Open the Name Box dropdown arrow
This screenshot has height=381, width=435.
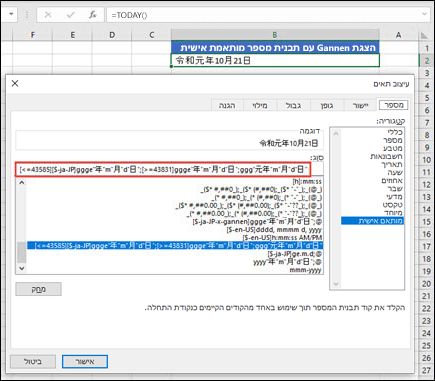(11, 15)
